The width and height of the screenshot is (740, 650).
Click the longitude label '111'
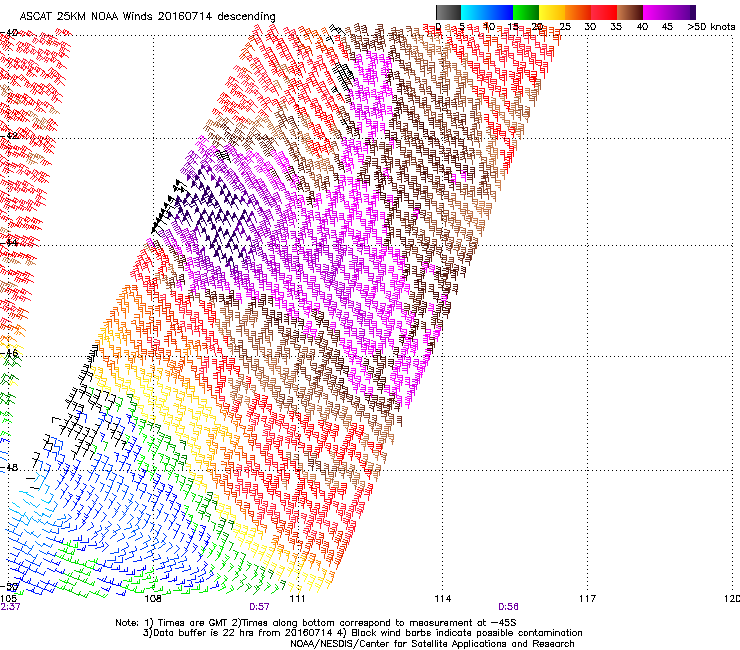(297, 599)
